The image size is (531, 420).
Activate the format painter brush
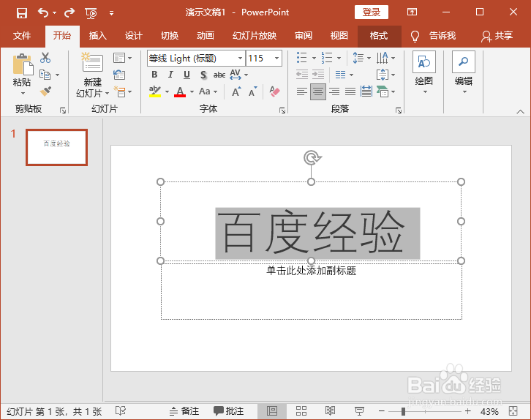point(45,91)
